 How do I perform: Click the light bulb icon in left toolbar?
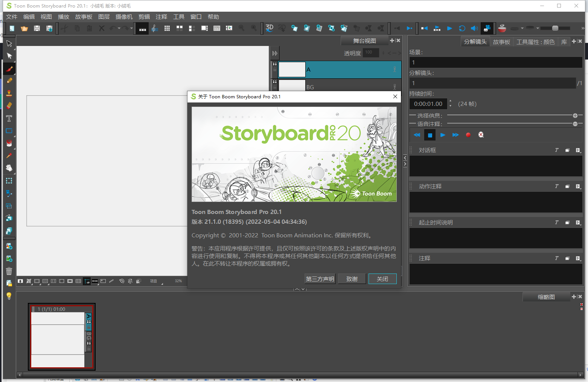pos(9,296)
